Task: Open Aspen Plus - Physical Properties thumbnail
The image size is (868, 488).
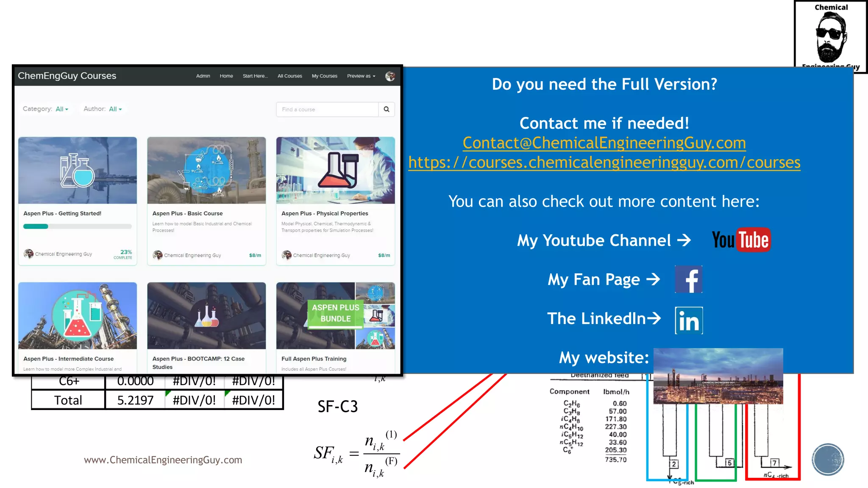Action: 336,170
